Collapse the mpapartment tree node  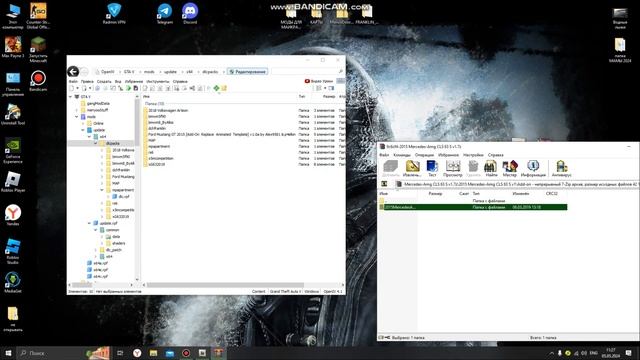click(102, 190)
